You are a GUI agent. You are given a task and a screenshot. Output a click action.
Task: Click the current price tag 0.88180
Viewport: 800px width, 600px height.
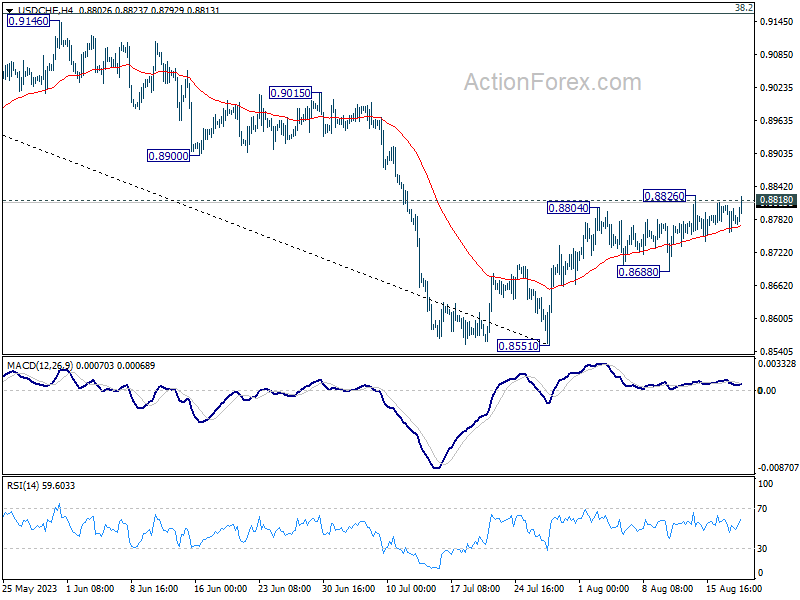[x=776, y=200]
